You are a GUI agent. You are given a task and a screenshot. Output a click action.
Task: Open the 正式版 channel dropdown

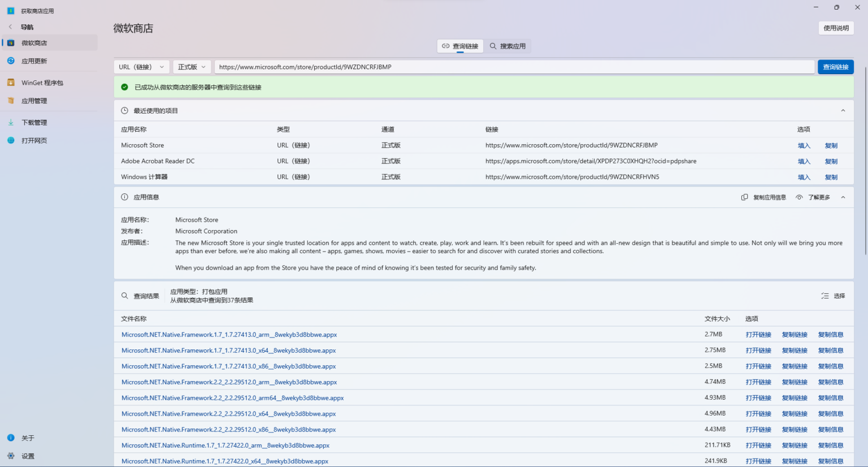[x=192, y=67]
